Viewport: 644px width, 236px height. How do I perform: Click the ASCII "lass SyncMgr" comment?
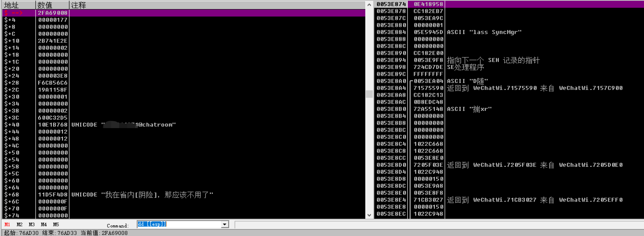point(484,32)
